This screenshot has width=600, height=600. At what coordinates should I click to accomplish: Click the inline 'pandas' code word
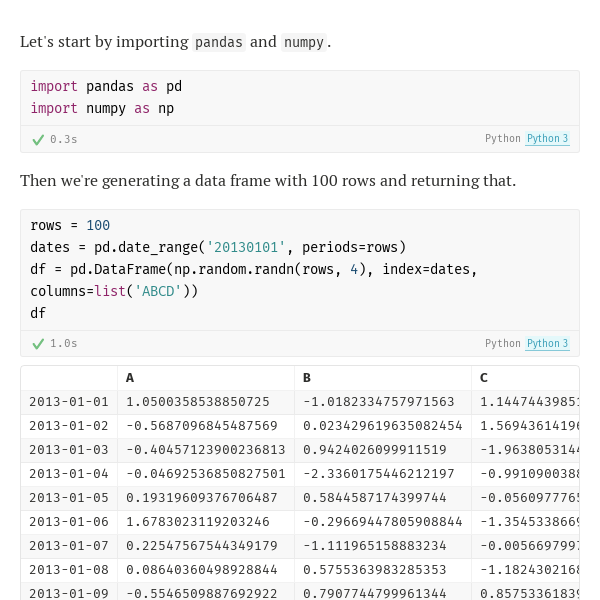[x=219, y=42]
